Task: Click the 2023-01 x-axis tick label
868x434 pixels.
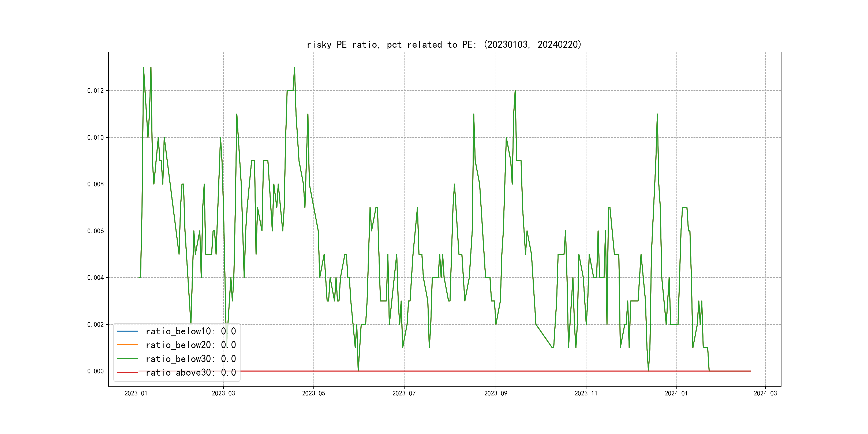Action: tap(136, 393)
